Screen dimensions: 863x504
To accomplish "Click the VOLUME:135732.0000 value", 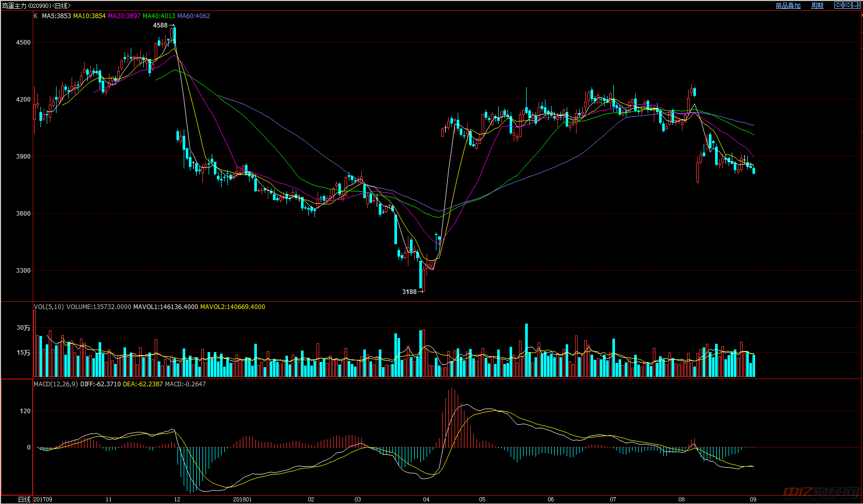I will tap(99, 307).
